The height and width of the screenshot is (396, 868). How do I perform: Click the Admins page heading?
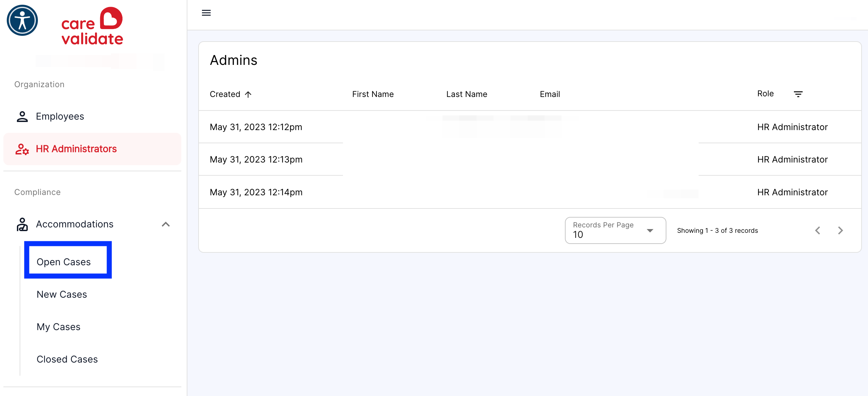[234, 60]
